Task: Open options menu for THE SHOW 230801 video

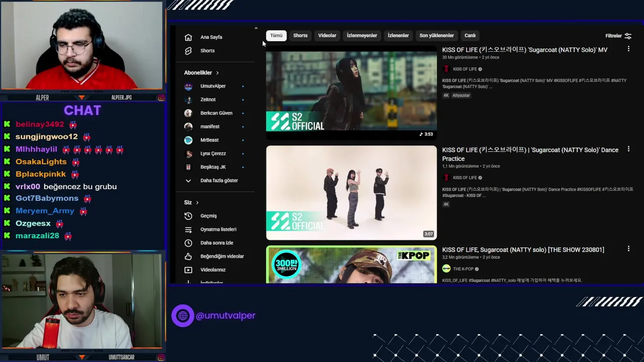Action: point(628,249)
